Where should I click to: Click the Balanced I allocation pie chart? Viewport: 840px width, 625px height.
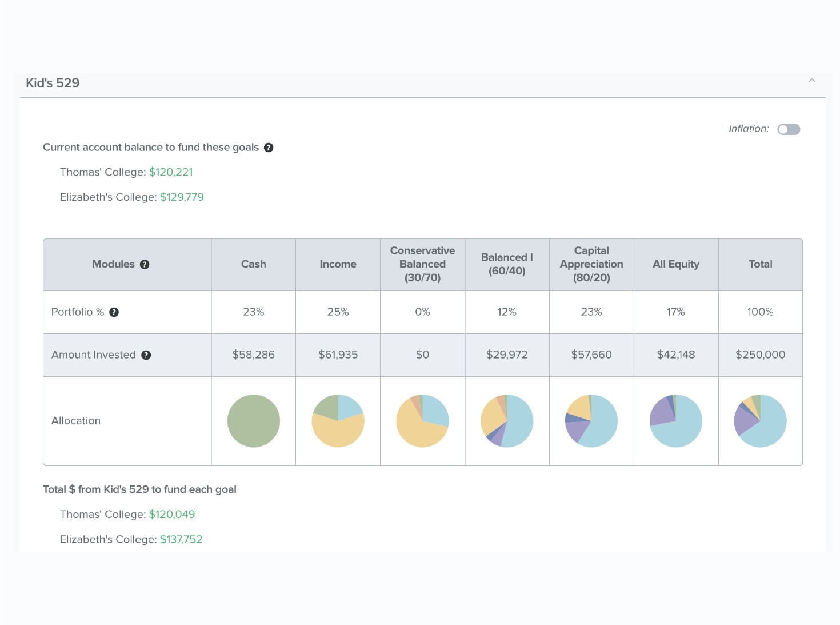click(507, 421)
